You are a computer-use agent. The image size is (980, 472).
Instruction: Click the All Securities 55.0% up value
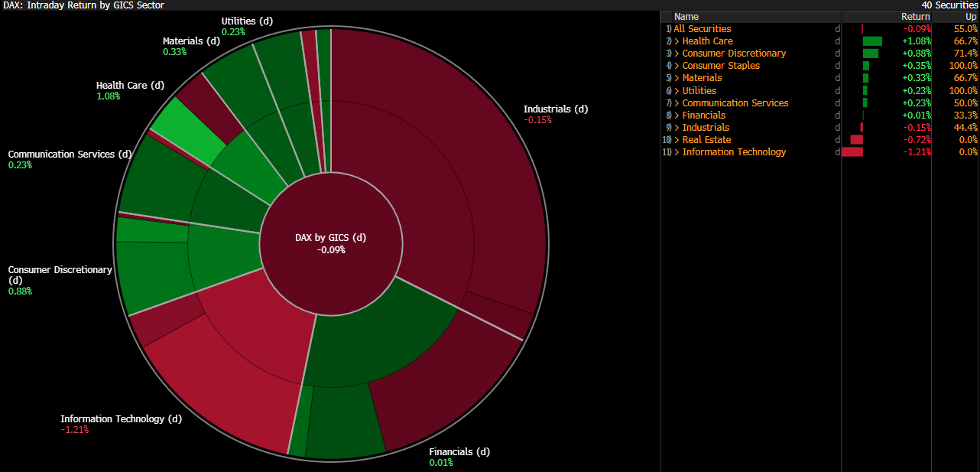(966, 29)
